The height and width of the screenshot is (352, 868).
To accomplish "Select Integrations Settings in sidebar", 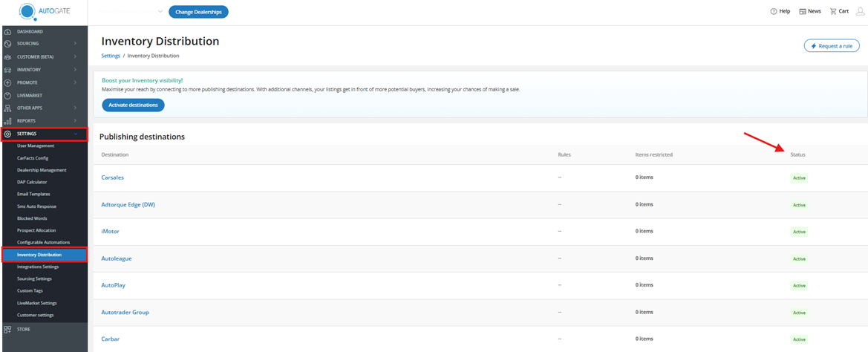I will click(38, 267).
